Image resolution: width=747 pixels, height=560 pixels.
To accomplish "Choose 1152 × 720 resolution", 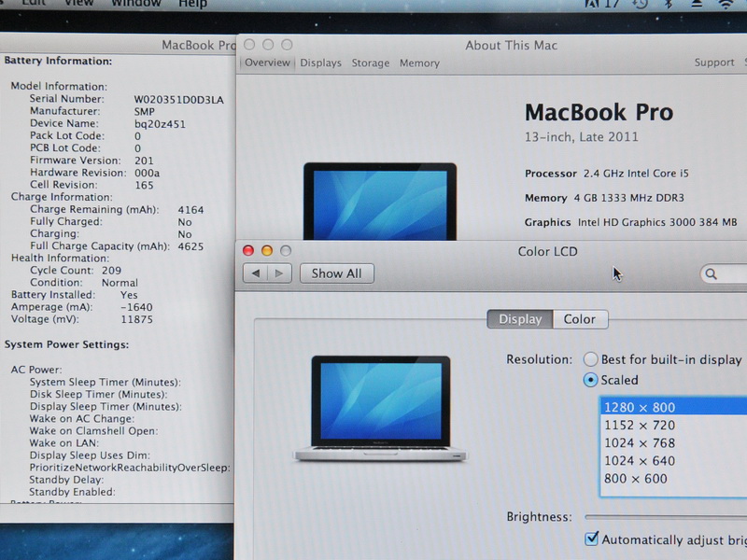I will click(x=673, y=425).
